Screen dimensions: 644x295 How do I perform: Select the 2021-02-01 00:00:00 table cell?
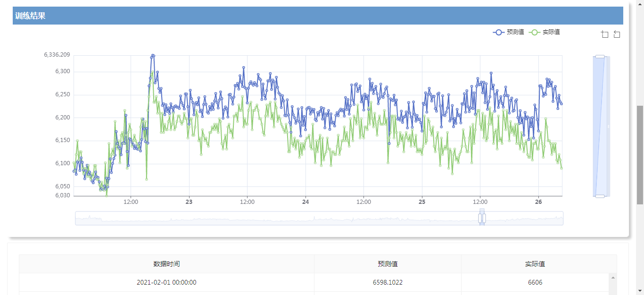(166, 282)
